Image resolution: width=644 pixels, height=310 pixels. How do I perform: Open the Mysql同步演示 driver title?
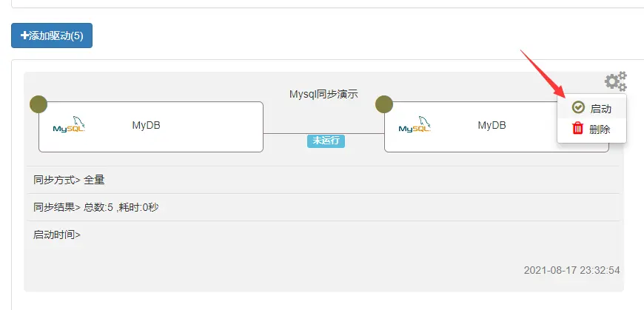point(323,94)
